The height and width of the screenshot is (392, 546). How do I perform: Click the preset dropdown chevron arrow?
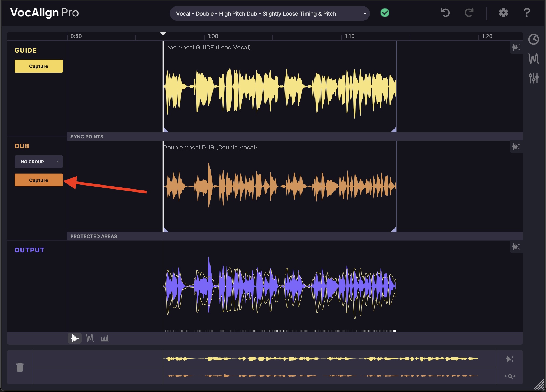365,13
